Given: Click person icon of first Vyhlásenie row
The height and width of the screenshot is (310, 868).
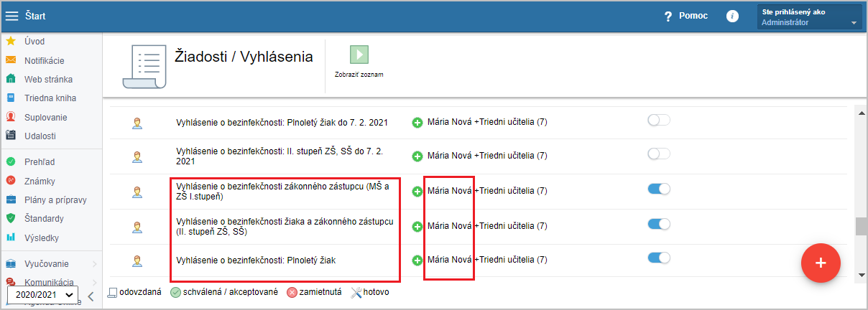Looking at the screenshot, I should point(137,123).
